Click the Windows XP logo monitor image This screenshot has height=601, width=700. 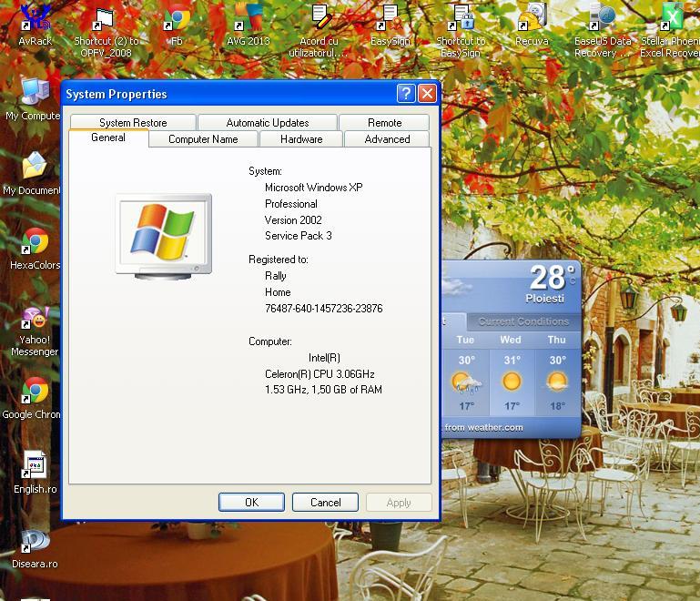pyautogui.click(x=163, y=237)
